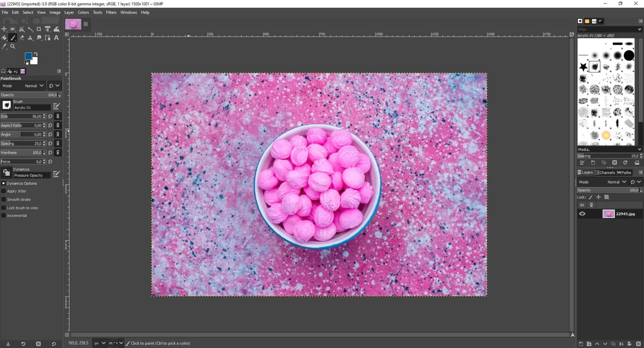Viewport: 644px width, 348px height.
Task: Enable the Apply Jitter checkbox
Action: [x=4, y=191]
